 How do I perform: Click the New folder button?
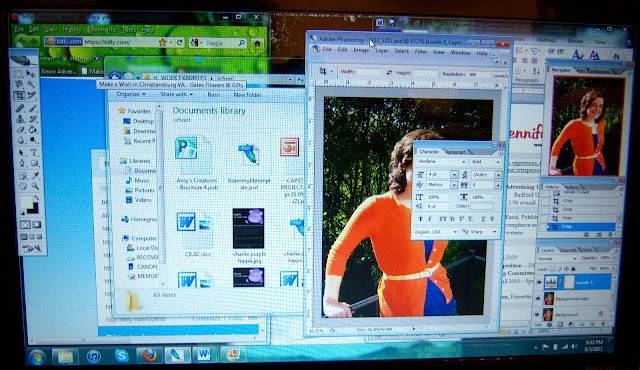tap(247, 95)
